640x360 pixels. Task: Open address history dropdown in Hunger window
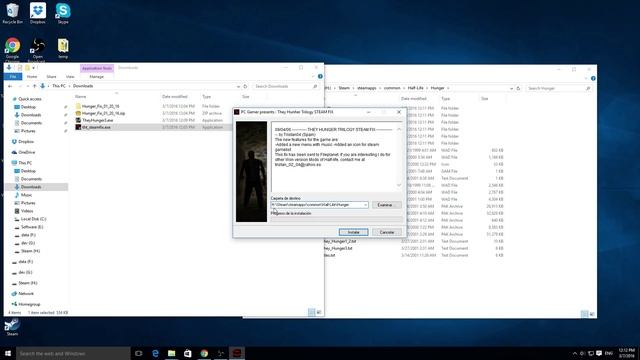511,88
